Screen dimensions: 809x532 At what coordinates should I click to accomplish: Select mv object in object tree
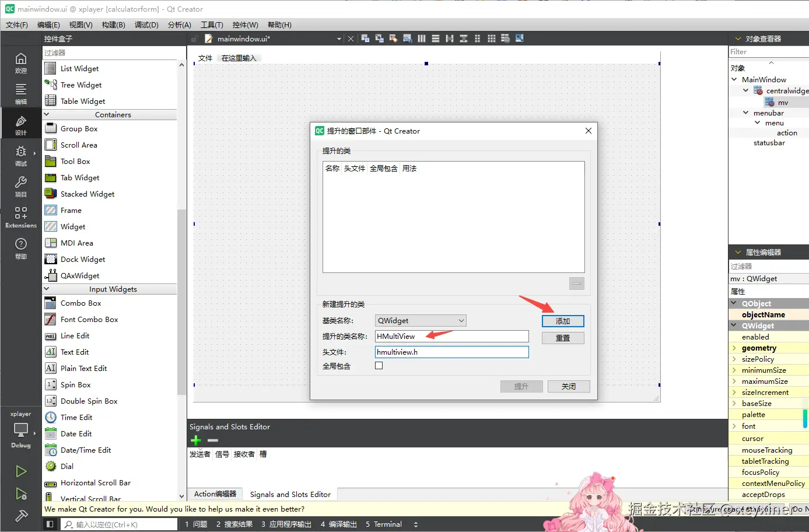tap(783, 103)
